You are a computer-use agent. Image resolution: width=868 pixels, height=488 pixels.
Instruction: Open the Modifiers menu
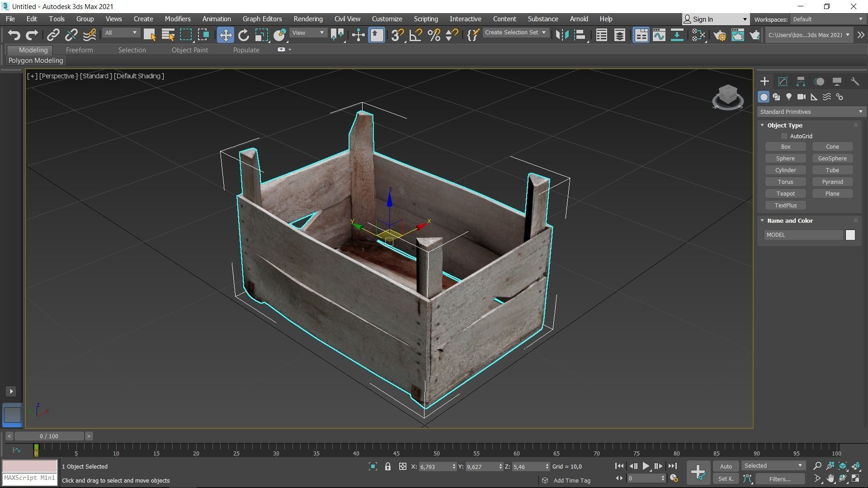coord(177,19)
